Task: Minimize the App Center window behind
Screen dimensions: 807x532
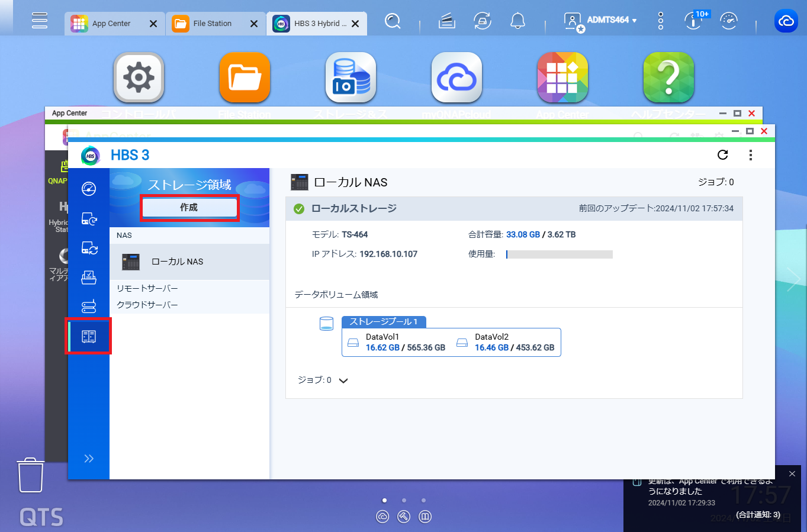Action: [723, 113]
